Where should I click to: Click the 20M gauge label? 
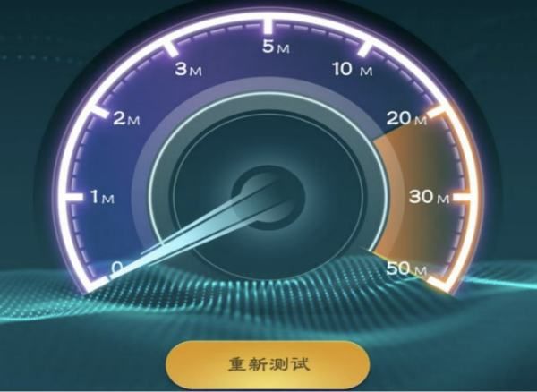click(x=406, y=119)
